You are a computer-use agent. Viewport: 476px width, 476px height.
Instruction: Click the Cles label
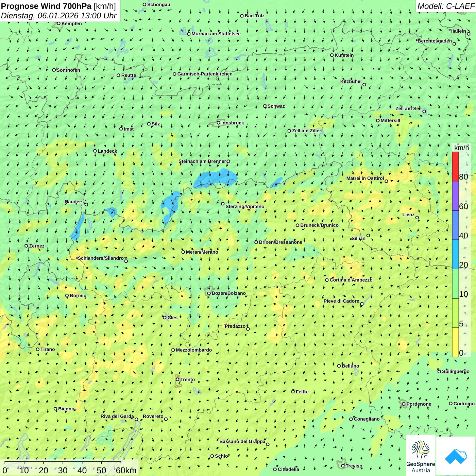[x=172, y=318]
